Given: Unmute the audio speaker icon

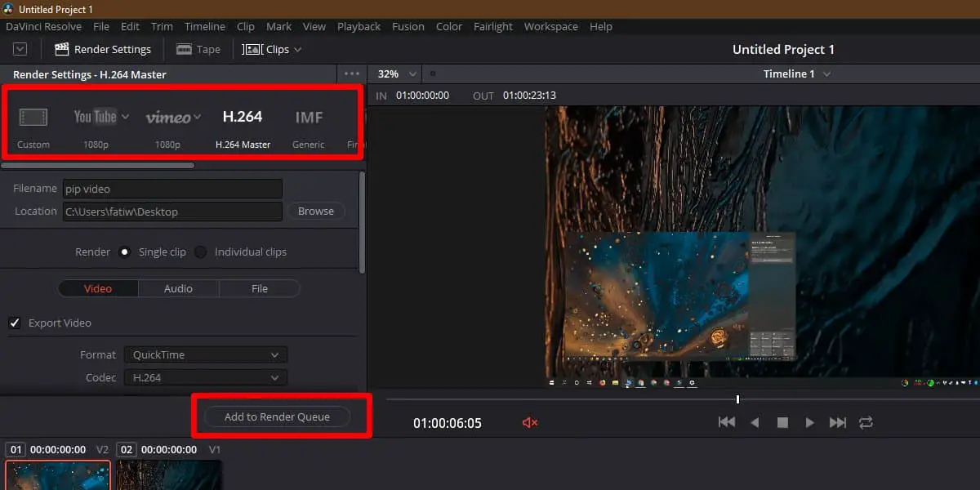Looking at the screenshot, I should (530, 422).
